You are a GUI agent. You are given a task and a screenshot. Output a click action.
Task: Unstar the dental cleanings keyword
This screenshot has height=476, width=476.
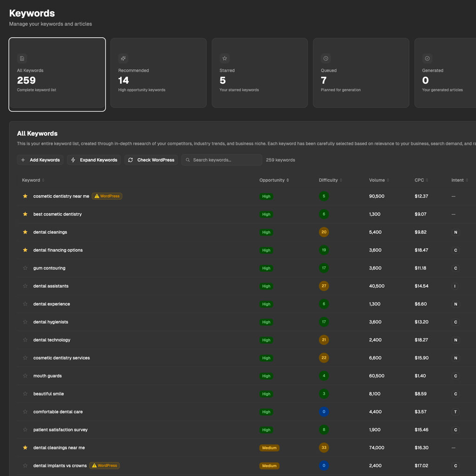(x=25, y=232)
